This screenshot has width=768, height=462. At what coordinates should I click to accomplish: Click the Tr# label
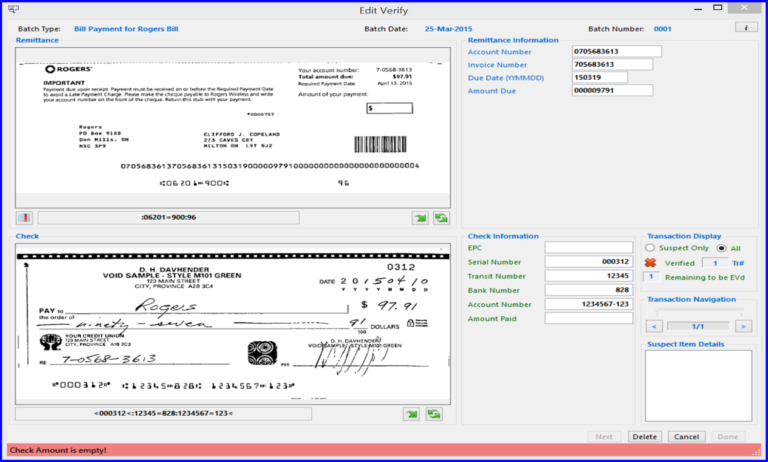pyautogui.click(x=738, y=263)
